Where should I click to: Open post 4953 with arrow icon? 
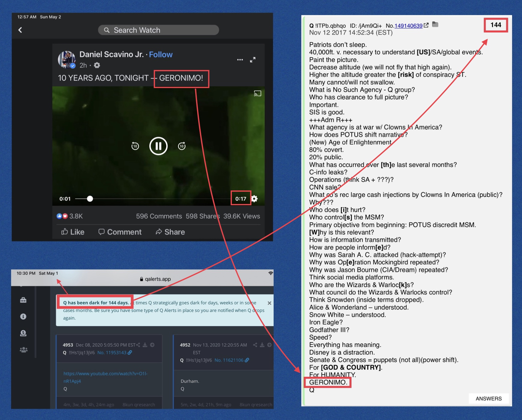152,345
